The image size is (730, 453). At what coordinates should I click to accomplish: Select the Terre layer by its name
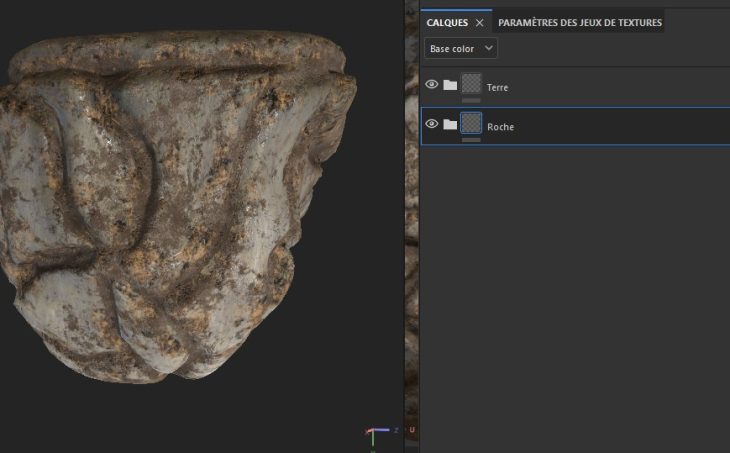point(498,88)
